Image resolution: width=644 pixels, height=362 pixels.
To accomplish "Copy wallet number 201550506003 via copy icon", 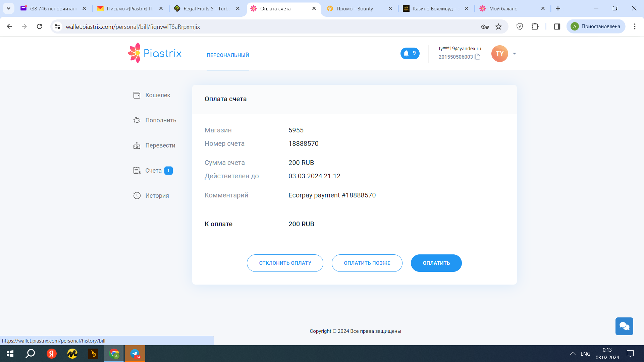I will coord(478,57).
